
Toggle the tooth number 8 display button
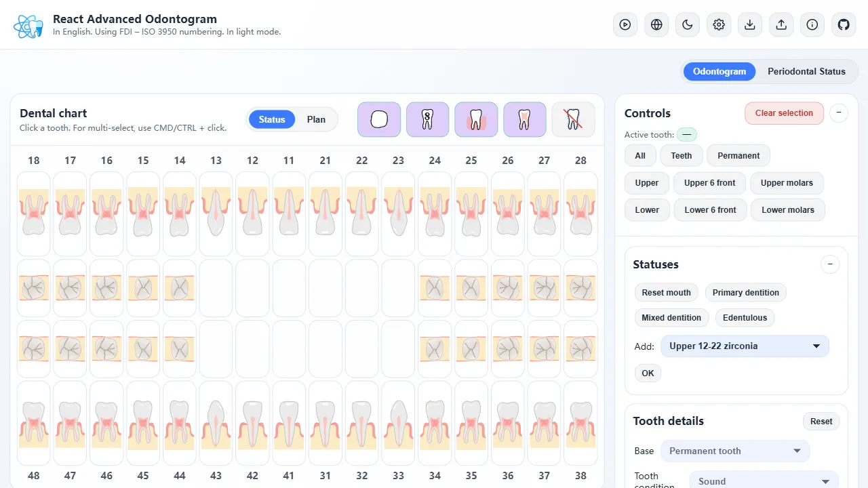tap(428, 119)
